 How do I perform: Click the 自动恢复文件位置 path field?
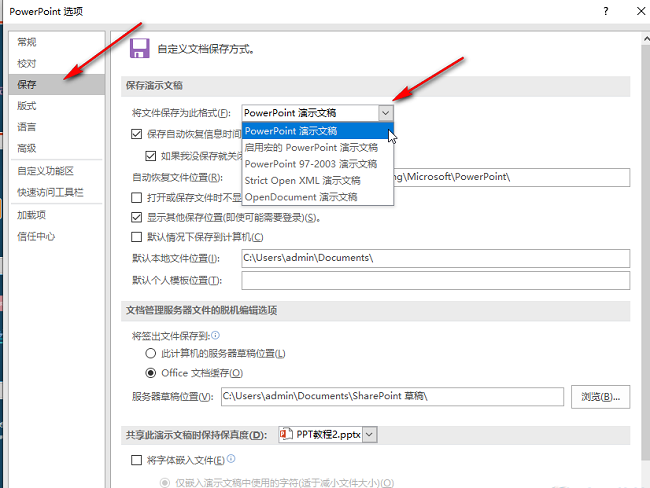[x=512, y=177]
